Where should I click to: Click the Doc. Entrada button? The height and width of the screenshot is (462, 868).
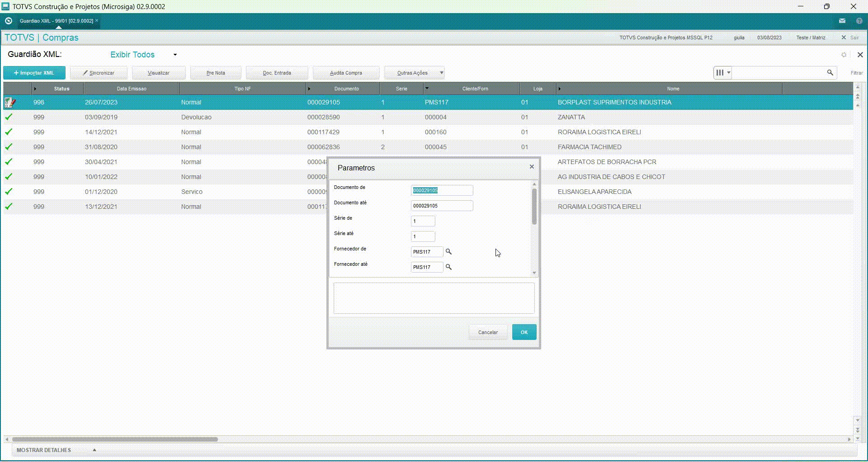pyautogui.click(x=277, y=73)
